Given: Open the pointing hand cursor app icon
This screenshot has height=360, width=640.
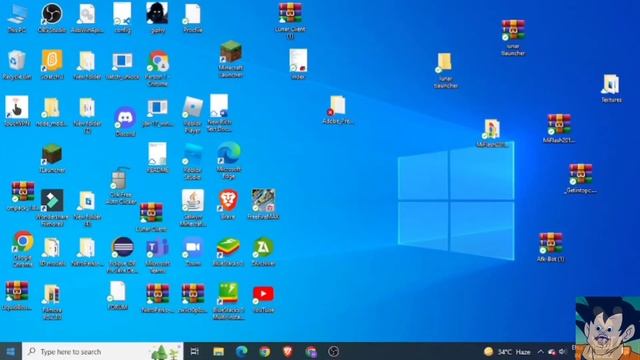Looking at the screenshot, I should 17,111.
